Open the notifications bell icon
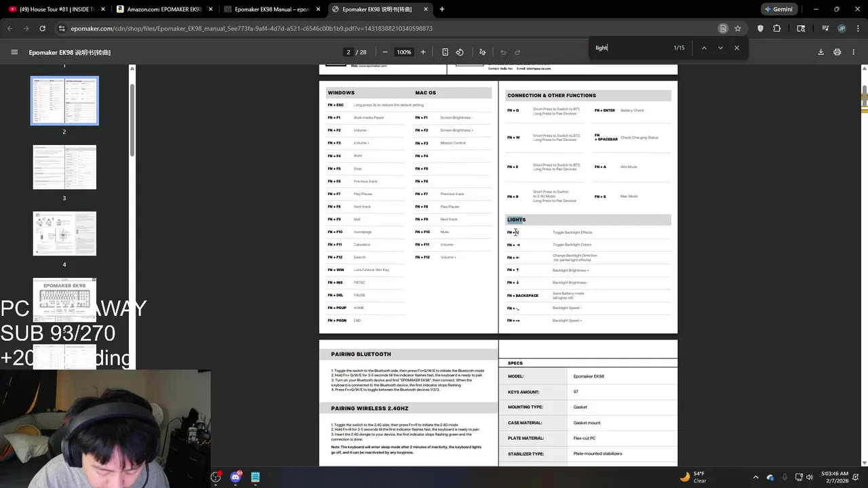This screenshot has width=868, height=488. point(856,477)
